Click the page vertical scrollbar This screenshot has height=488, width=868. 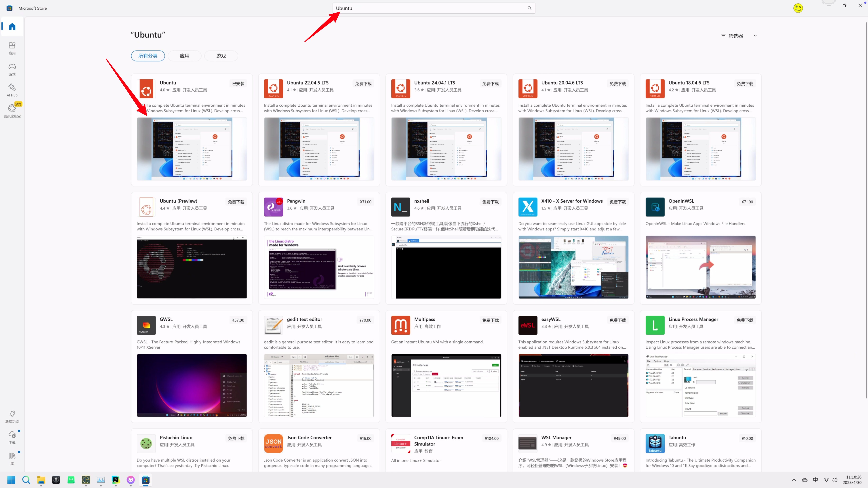coord(866,210)
